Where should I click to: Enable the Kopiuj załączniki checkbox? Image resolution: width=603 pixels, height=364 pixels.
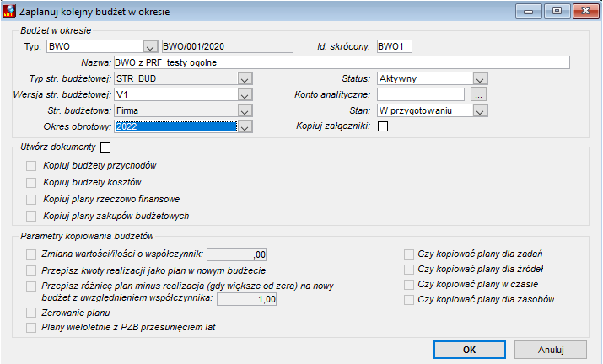[383, 126]
